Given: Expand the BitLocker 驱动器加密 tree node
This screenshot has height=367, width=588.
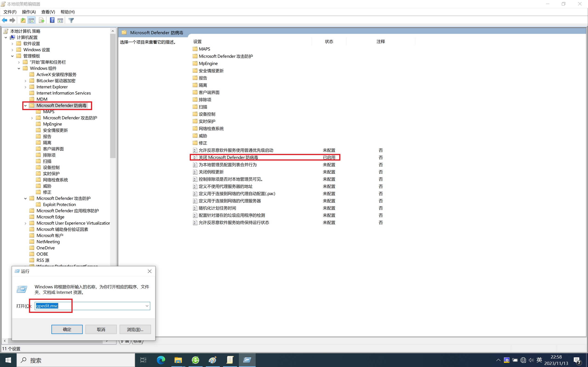Looking at the screenshot, I should (x=25, y=81).
